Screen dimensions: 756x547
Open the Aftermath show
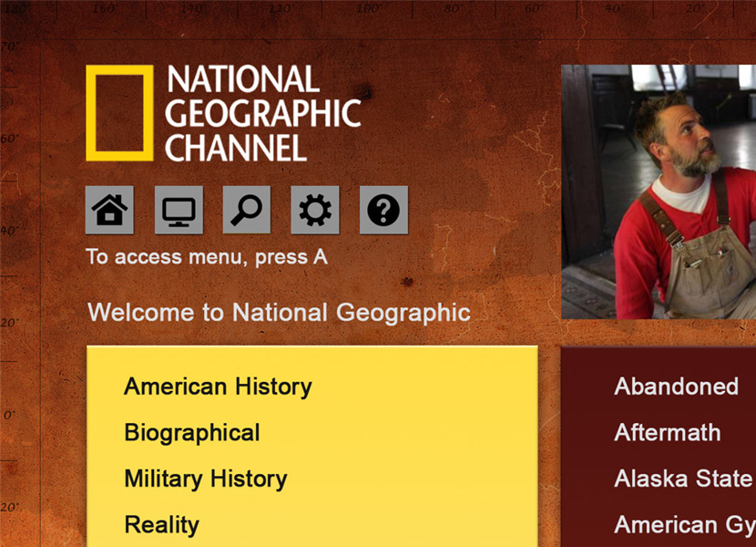tap(668, 432)
